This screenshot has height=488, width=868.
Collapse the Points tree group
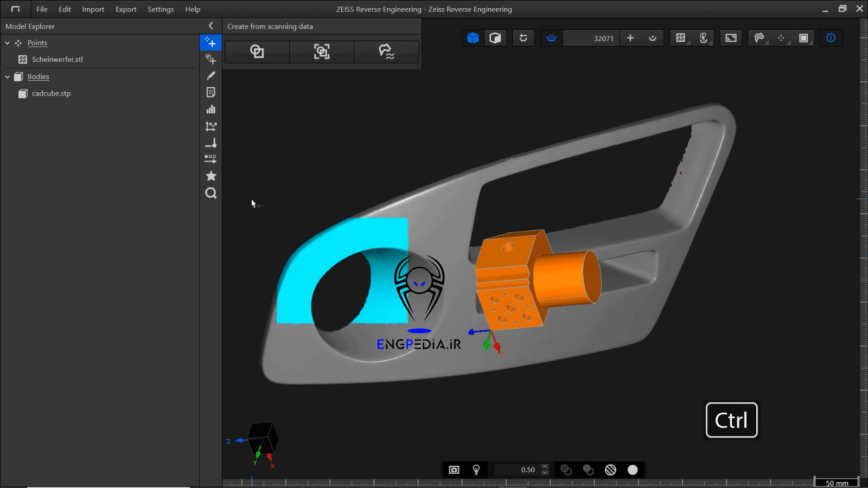tap(8, 43)
